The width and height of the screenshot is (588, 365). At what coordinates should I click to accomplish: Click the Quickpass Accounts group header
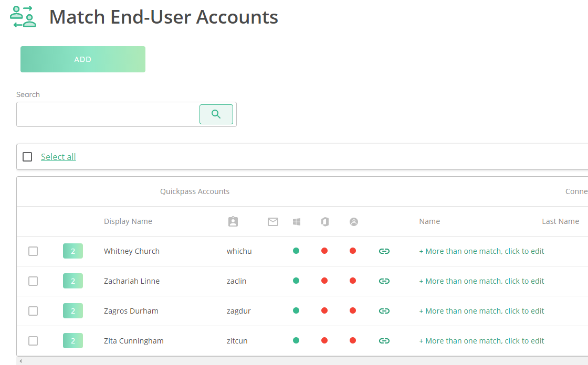click(x=195, y=191)
